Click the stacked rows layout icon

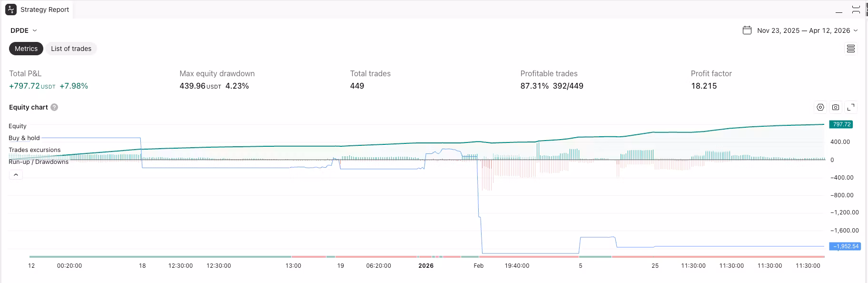850,49
